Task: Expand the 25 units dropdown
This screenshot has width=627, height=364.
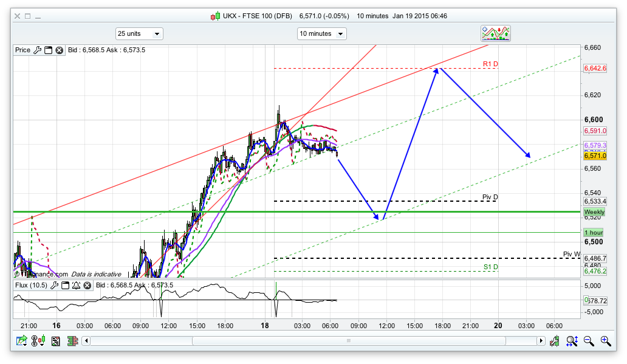Action: [139, 34]
